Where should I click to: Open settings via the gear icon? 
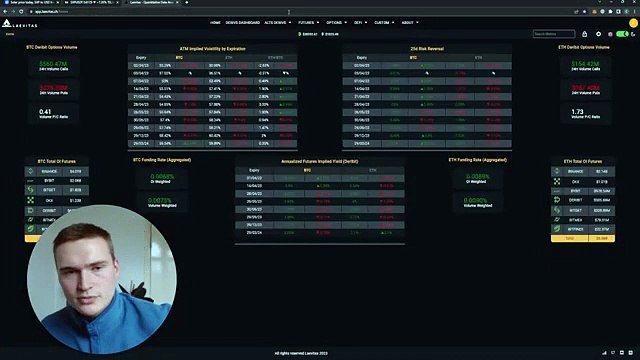click(598, 34)
